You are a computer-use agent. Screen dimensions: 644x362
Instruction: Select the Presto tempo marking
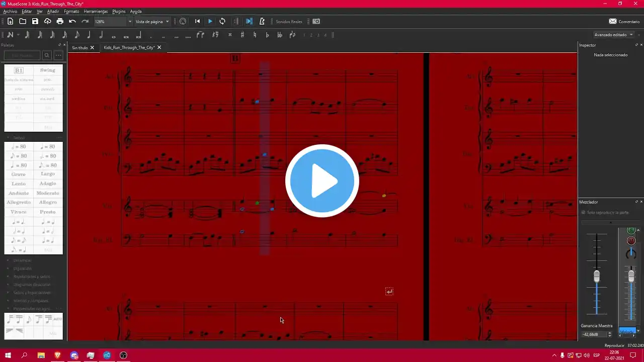[x=48, y=212]
